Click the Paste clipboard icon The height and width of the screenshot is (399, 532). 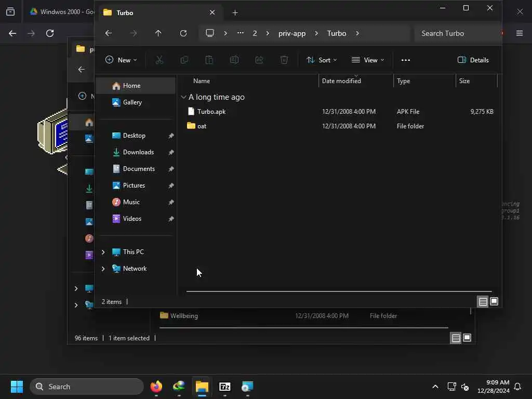pos(209,60)
